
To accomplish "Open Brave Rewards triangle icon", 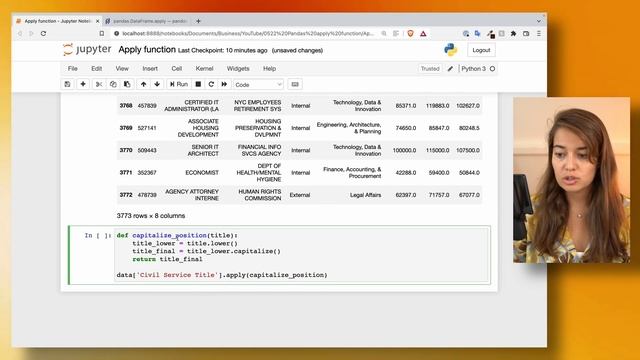I will coord(423,33).
